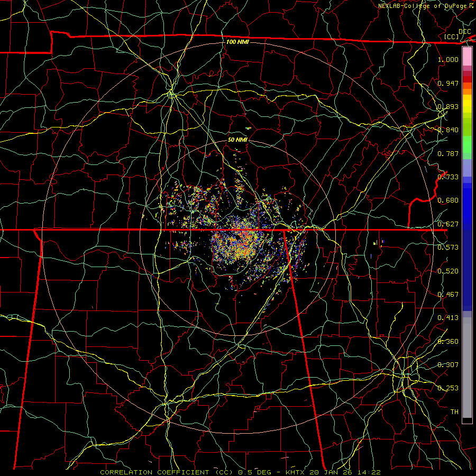Click the 0.520 legend value
Image resolution: width=476 pixels, height=476 pixels.
pos(448,271)
